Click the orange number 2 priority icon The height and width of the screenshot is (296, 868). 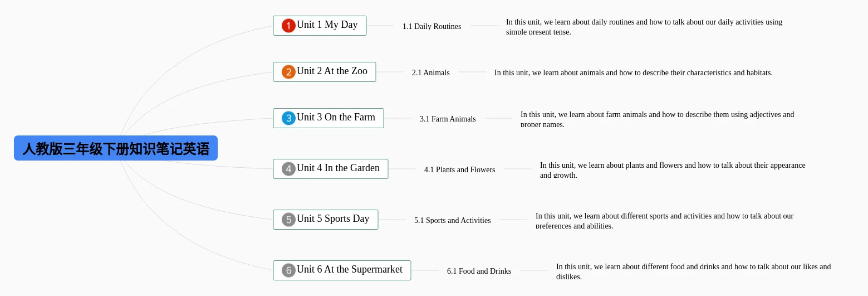(x=288, y=72)
